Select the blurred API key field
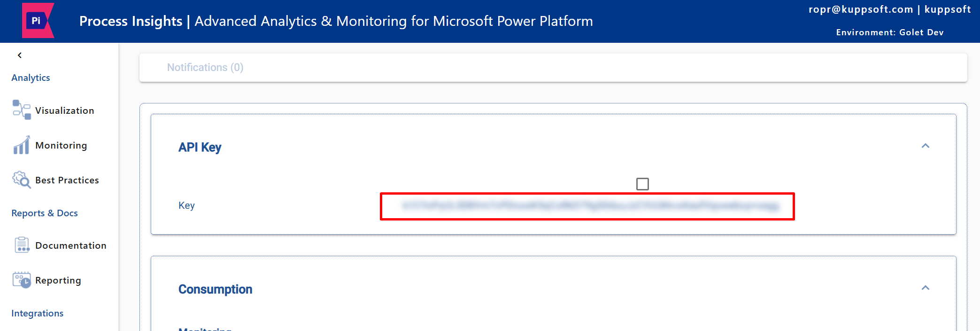 [x=587, y=206]
